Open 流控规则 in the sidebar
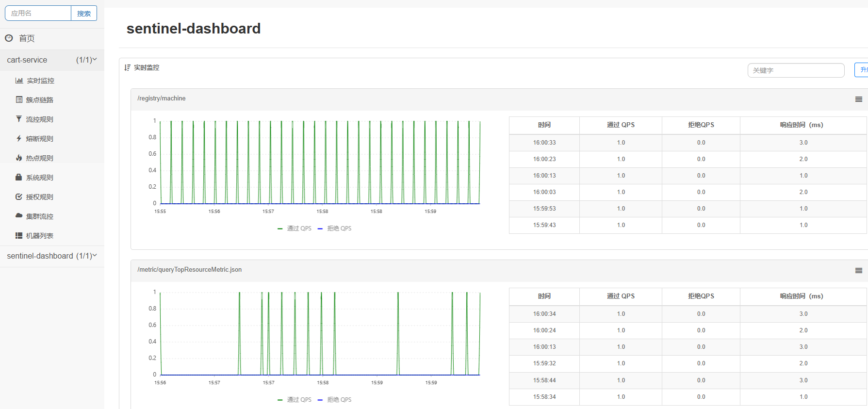This screenshot has height=409, width=868. pyautogui.click(x=40, y=119)
